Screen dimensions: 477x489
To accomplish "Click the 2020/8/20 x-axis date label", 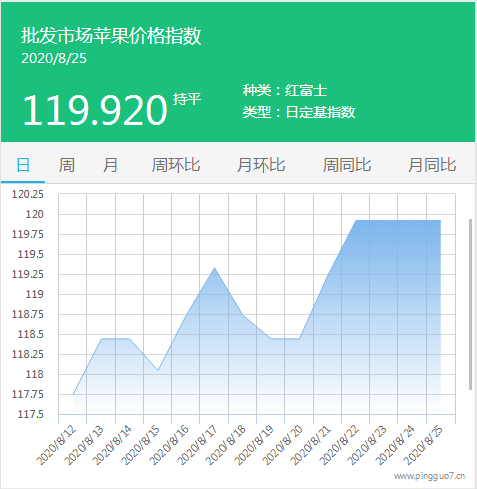I will pyautogui.click(x=283, y=445).
